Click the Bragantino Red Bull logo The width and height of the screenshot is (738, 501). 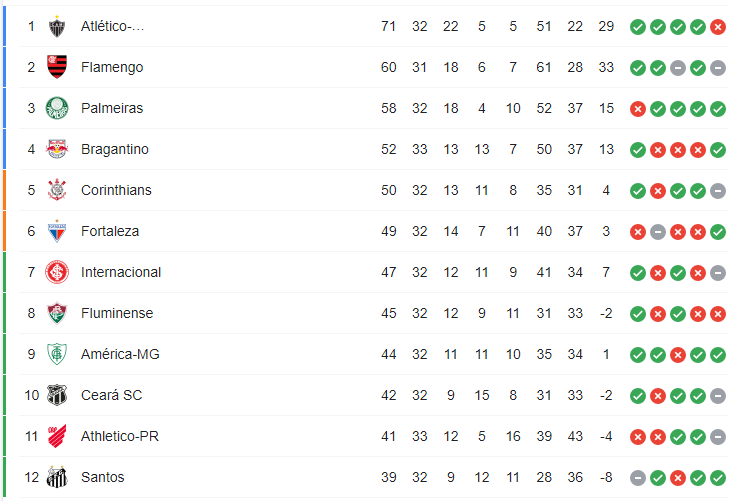coord(57,149)
